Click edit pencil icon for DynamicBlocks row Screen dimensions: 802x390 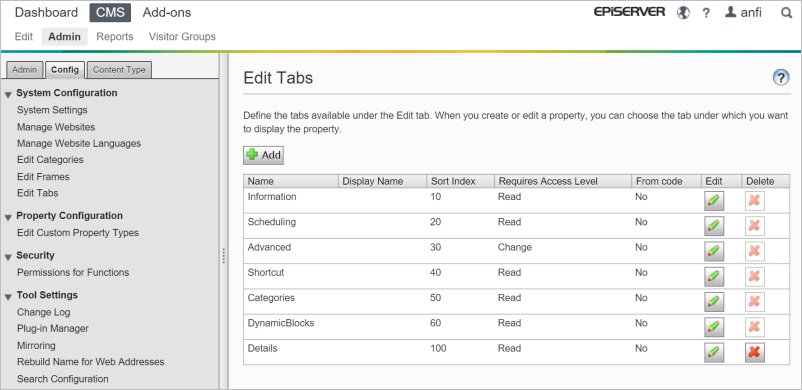(x=714, y=327)
